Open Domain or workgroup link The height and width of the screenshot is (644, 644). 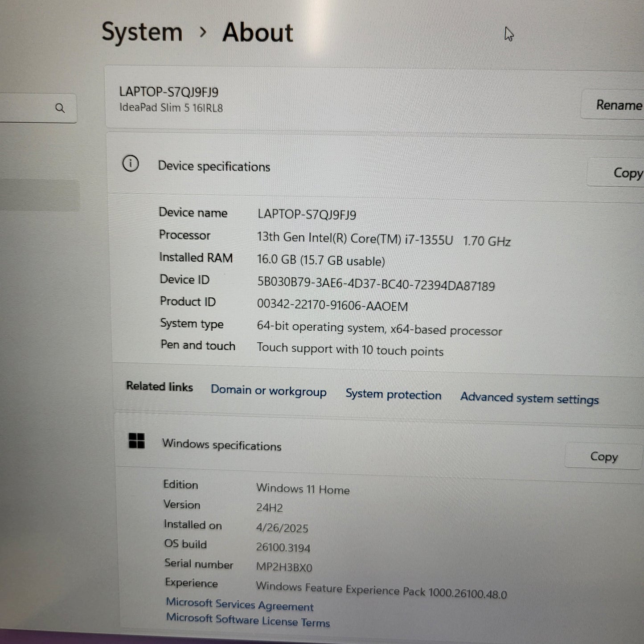click(269, 391)
